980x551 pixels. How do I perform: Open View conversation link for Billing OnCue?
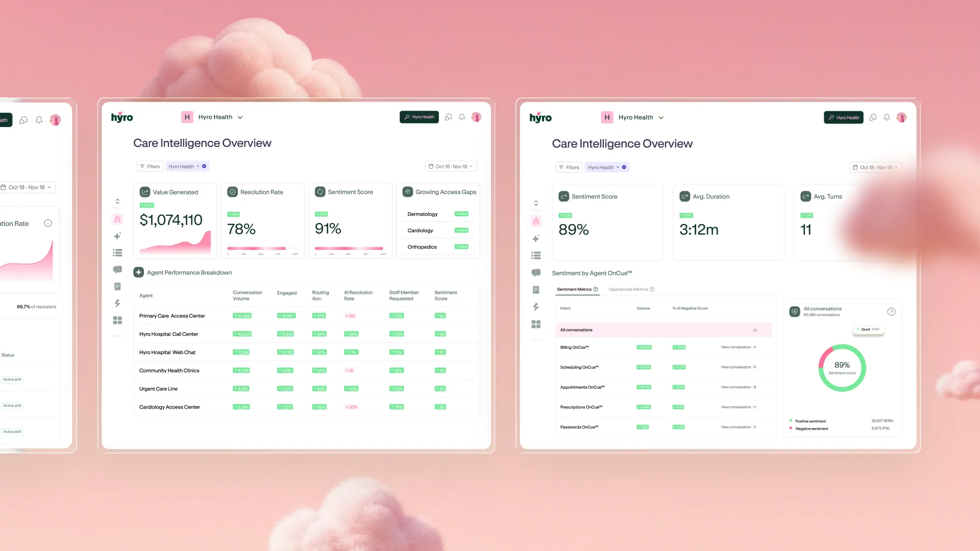tap(739, 347)
